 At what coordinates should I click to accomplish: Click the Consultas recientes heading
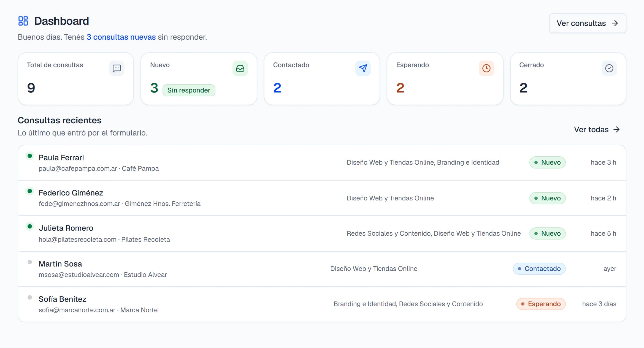pyautogui.click(x=59, y=120)
